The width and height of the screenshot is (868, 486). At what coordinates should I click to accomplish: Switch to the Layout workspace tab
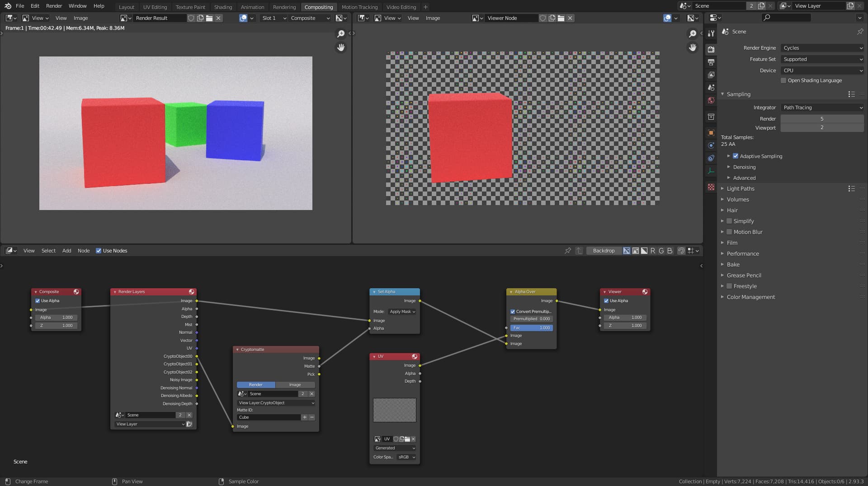[x=127, y=7]
